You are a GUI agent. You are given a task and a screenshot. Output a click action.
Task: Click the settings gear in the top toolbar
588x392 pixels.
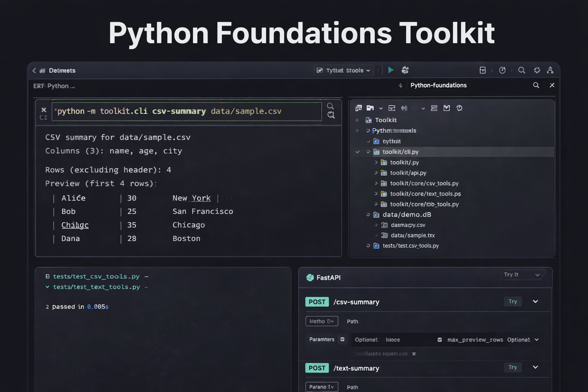point(537,70)
